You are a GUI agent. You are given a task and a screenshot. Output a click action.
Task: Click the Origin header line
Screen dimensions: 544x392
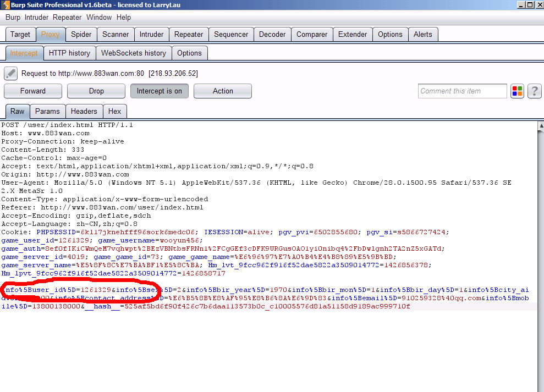pos(65,174)
